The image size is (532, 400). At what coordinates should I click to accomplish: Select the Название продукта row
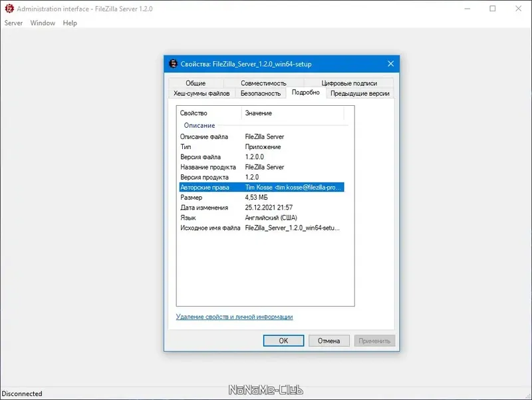pyautogui.click(x=261, y=167)
